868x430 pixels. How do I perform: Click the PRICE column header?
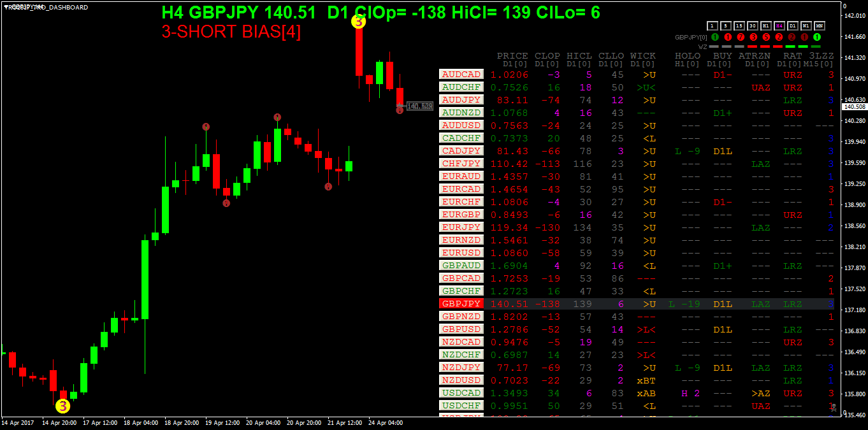pos(512,56)
